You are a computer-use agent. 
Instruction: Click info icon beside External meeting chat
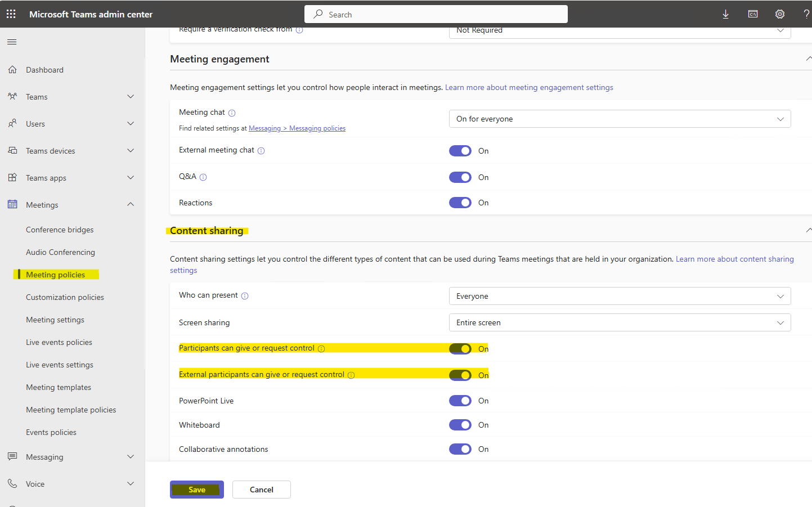[x=261, y=151]
